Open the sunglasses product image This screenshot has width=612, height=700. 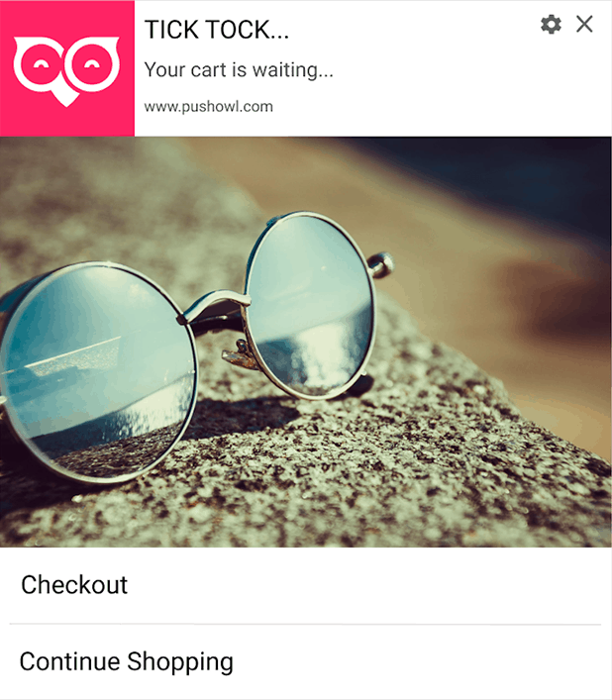click(306, 342)
